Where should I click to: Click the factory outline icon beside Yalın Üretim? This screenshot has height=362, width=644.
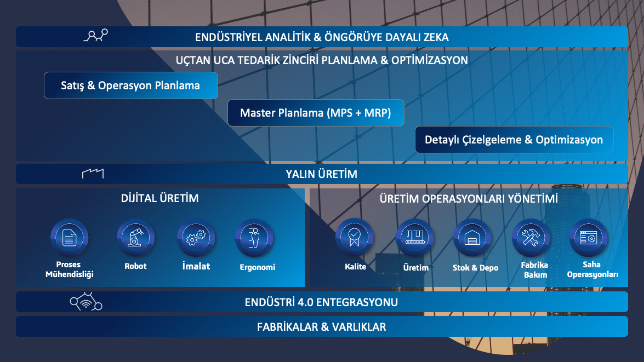coord(93,174)
